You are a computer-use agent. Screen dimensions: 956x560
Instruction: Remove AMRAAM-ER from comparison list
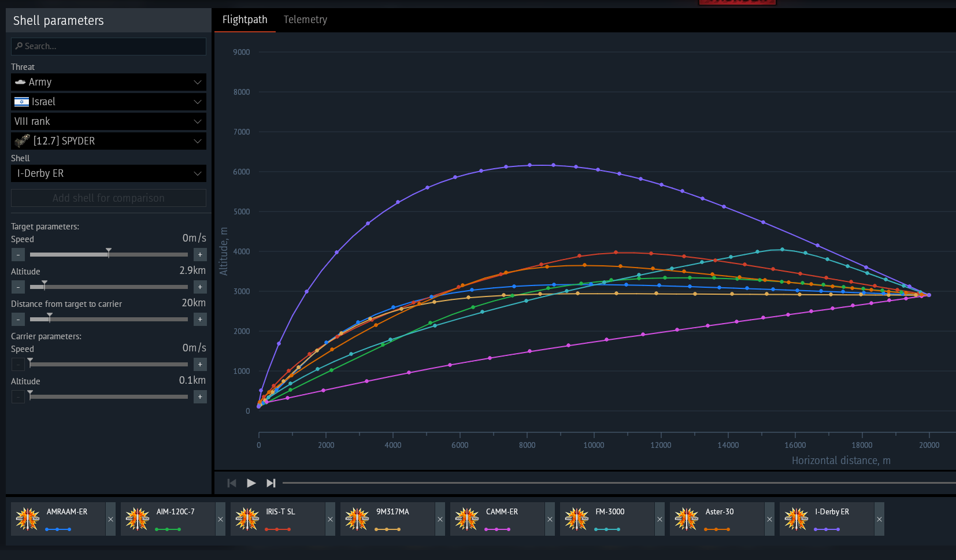[x=110, y=519]
